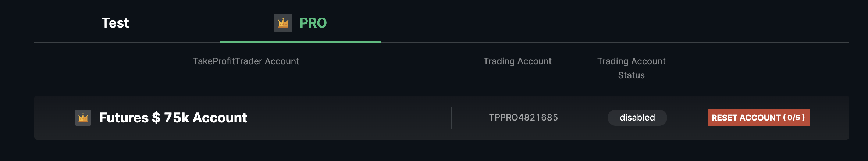
Task: Switch to the Test tab
Action: point(115,23)
